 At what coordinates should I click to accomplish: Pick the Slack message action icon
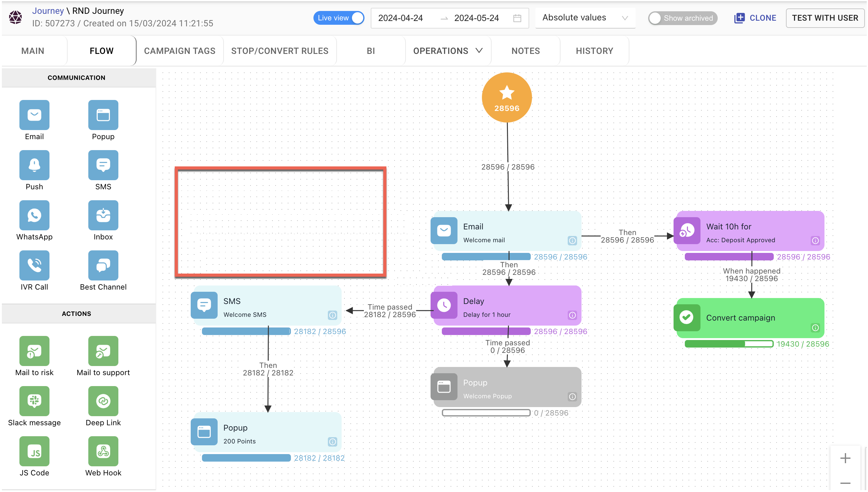tap(34, 401)
